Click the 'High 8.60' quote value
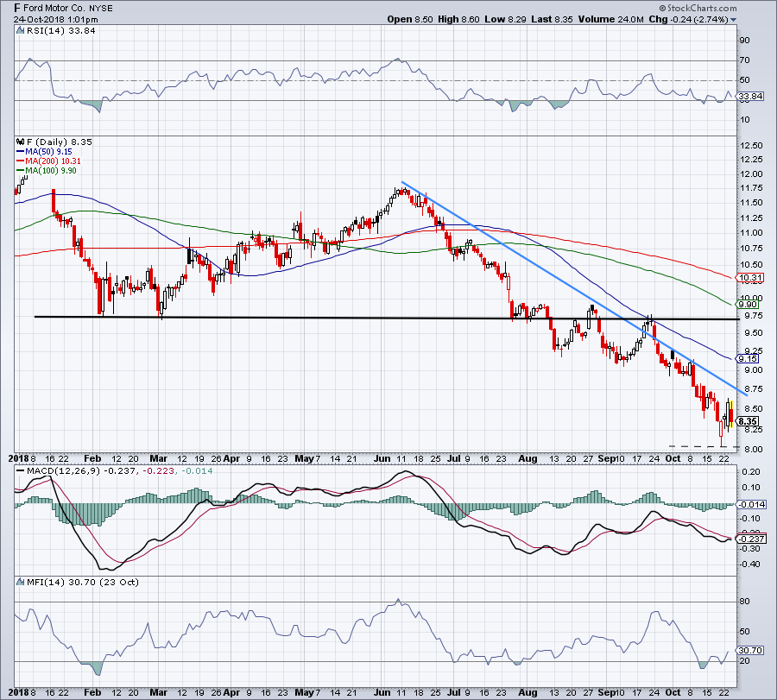 459,19
